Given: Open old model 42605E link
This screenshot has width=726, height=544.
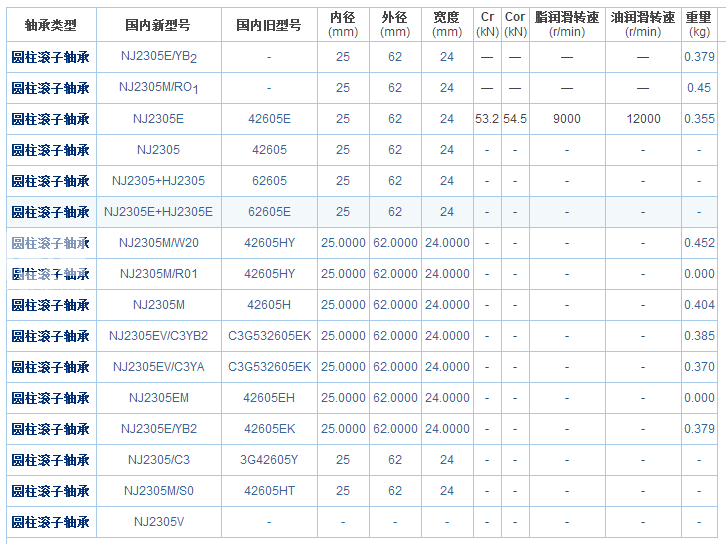Looking at the screenshot, I should coord(269,119).
